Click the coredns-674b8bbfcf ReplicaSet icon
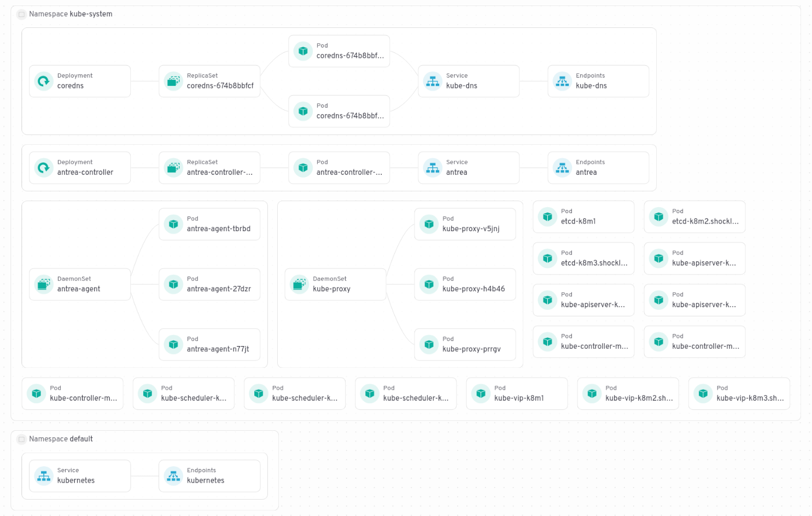Image resolution: width=812 pixels, height=516 pixels. click(173, 81)
